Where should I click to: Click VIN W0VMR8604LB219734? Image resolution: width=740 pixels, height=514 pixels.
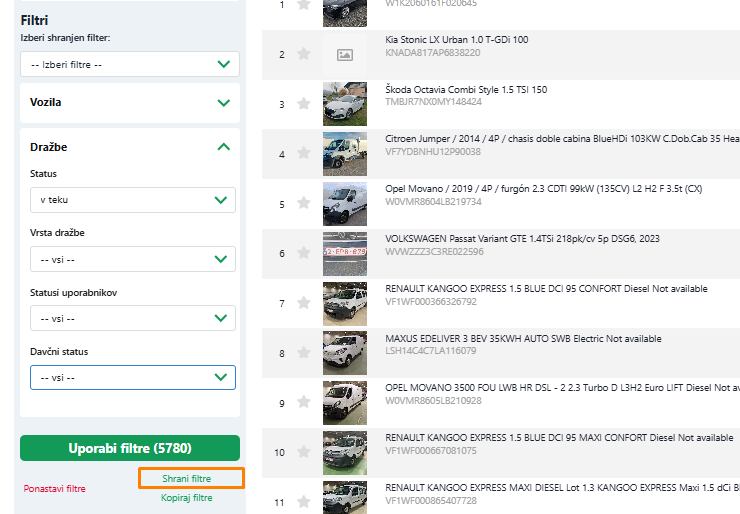(433, 202)
